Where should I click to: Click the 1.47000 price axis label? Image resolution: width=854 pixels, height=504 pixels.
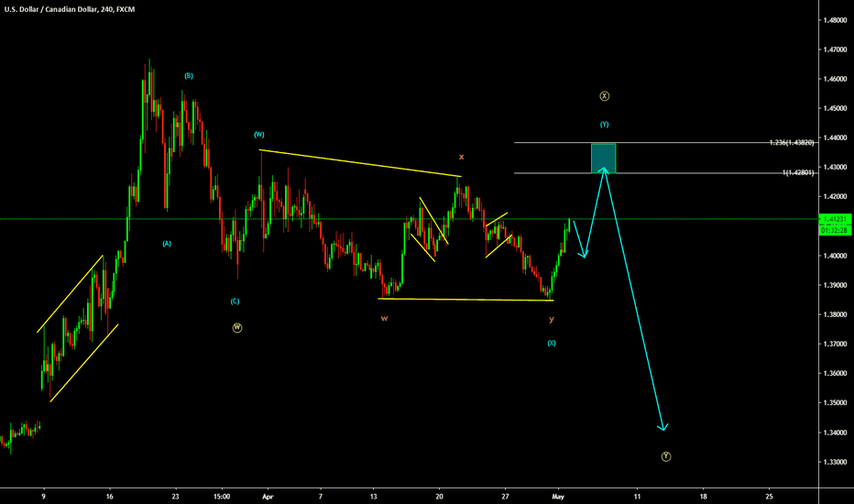click(x=836, y=49)
